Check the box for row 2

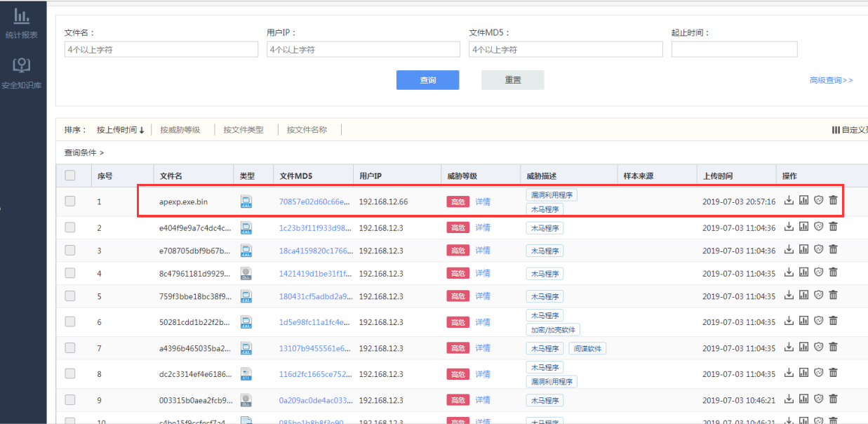tap(70, 227)
